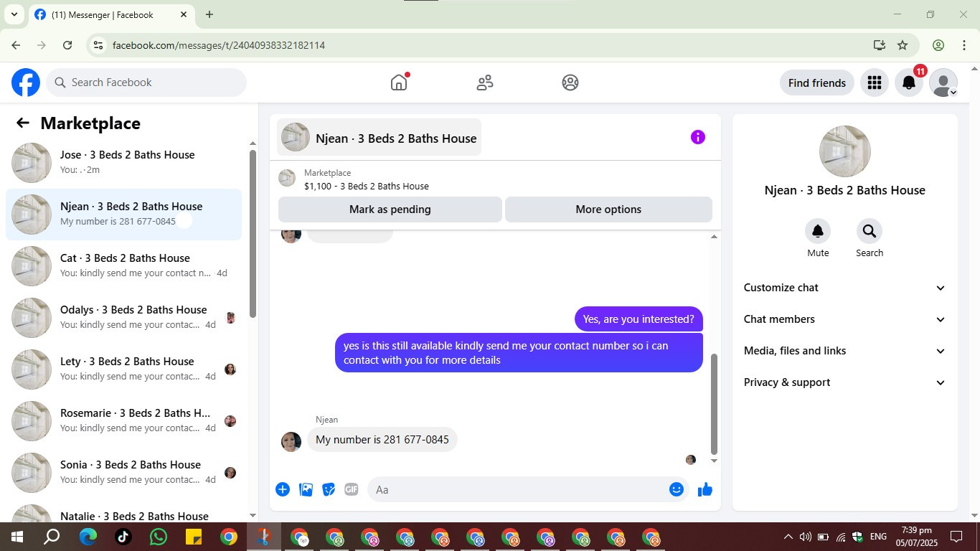Go back using the Marketplace back arrow
Image resolution: width=980 pixels, height=551 pixels.
pyautogui.click(x=23, y=123)
